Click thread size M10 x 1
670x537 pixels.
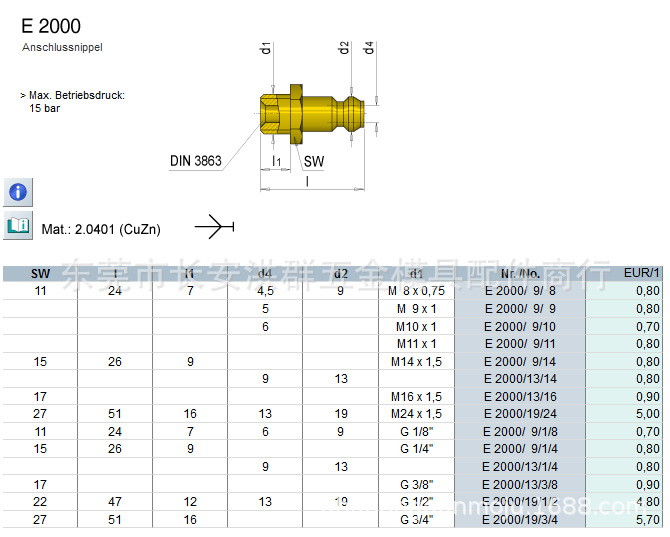tap(416, 327)
